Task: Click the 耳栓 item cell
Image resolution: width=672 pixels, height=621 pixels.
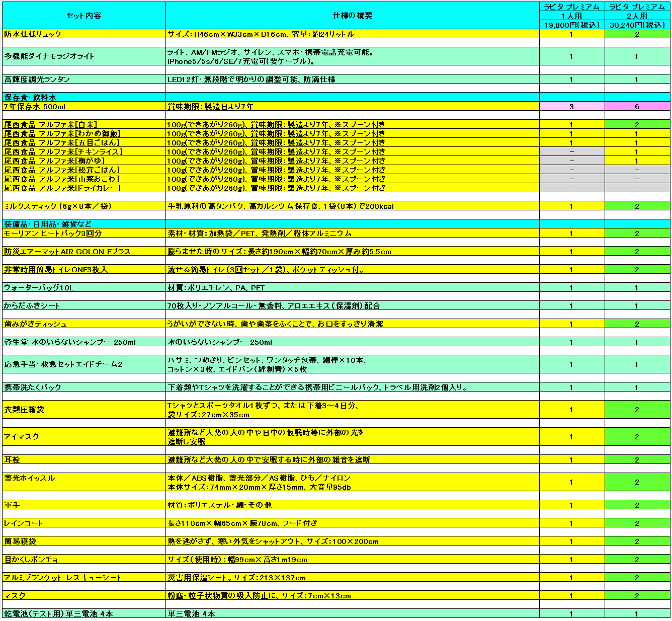Action: 84,460
